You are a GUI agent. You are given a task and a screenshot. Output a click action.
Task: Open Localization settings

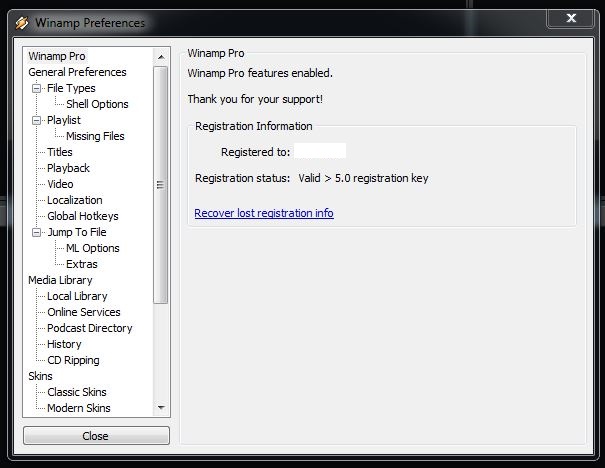point(74,200)
